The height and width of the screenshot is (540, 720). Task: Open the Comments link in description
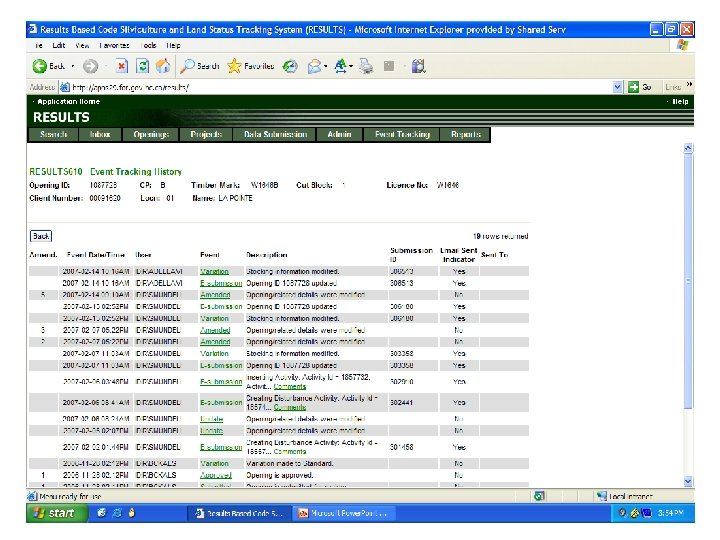click(x=290, y=386)
